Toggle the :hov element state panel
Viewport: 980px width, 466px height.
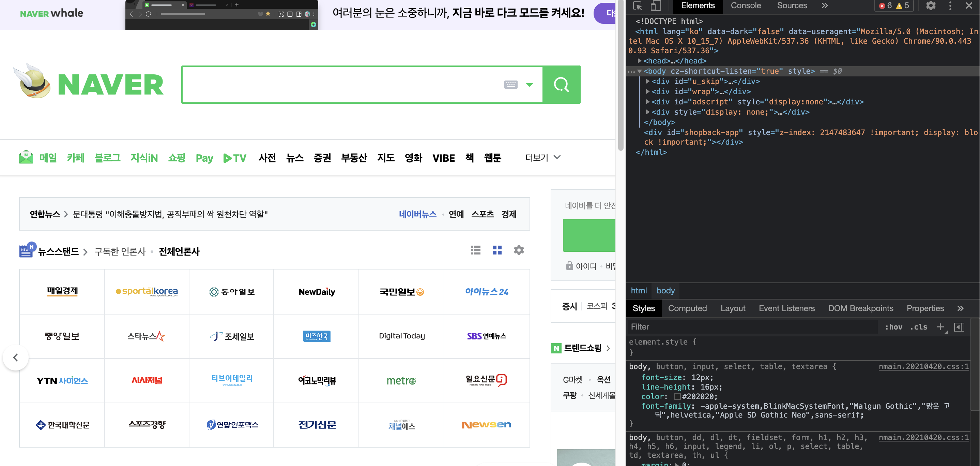pos(893,327)
